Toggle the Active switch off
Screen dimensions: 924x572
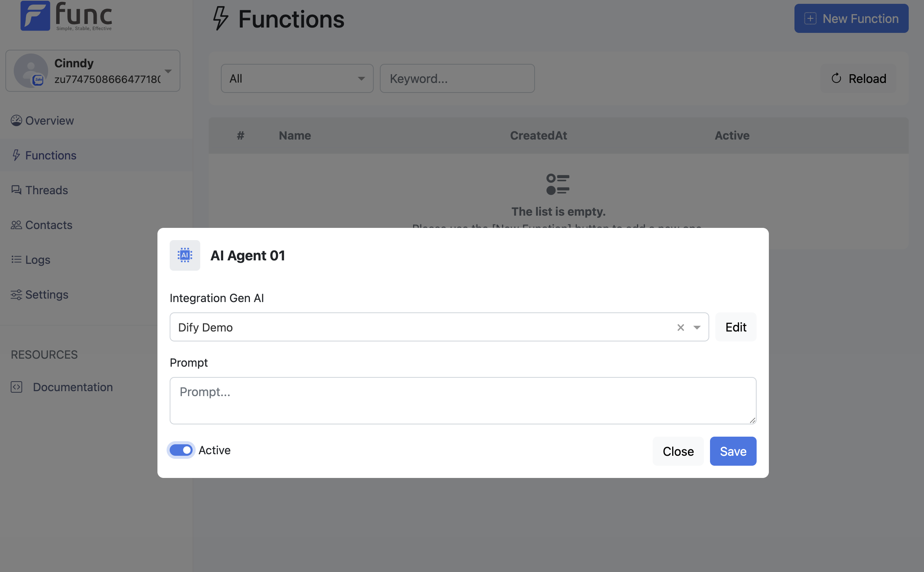[x=181, y=450]
